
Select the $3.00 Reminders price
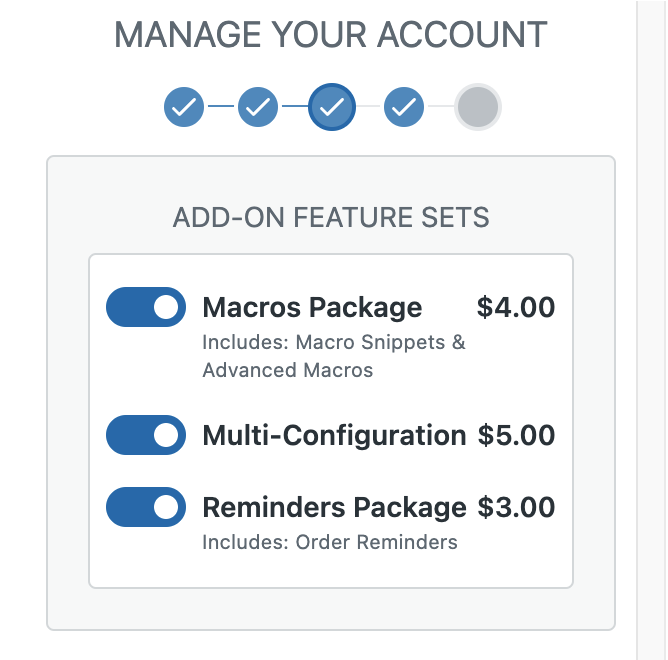(516, 507)
